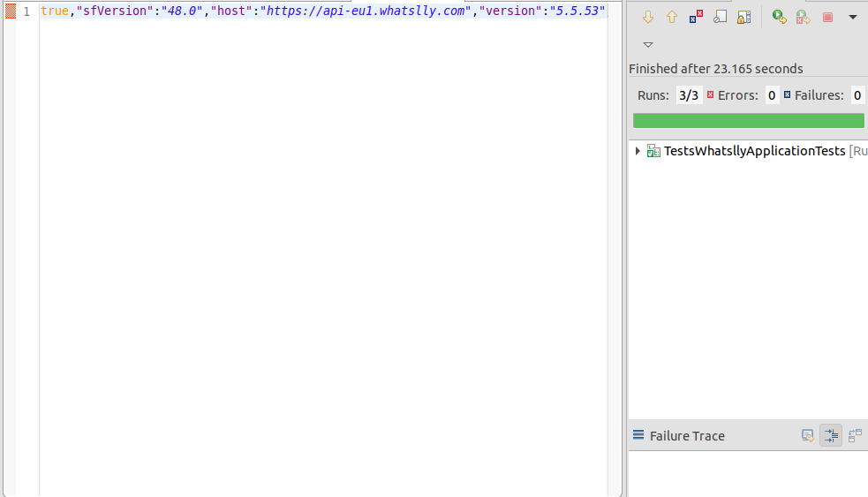Click the "true" value in the editor
The width and height of the screenshot is (868, 497).
[x=55, y=11]
